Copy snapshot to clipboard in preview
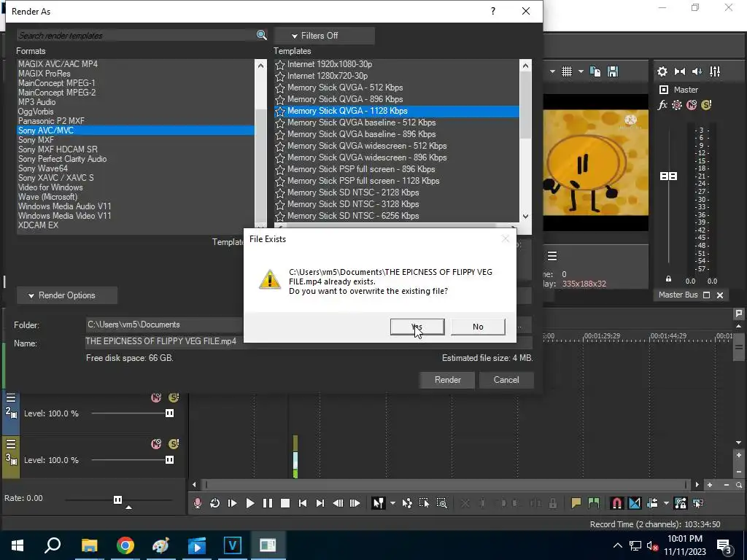This screenshot has height=560, width=747. tap(595, 71)
